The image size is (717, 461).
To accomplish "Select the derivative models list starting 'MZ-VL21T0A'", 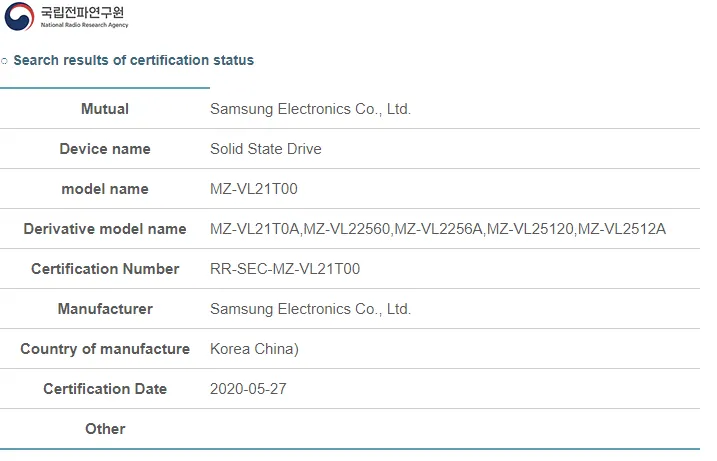I will tap(438, 229).
